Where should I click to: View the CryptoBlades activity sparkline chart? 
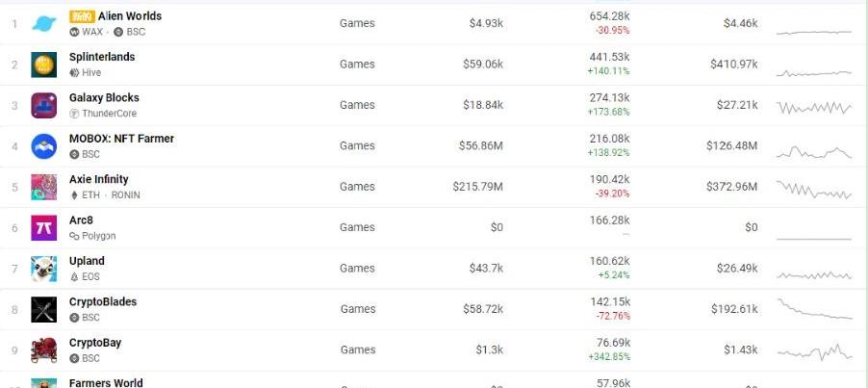coord(814,309)
